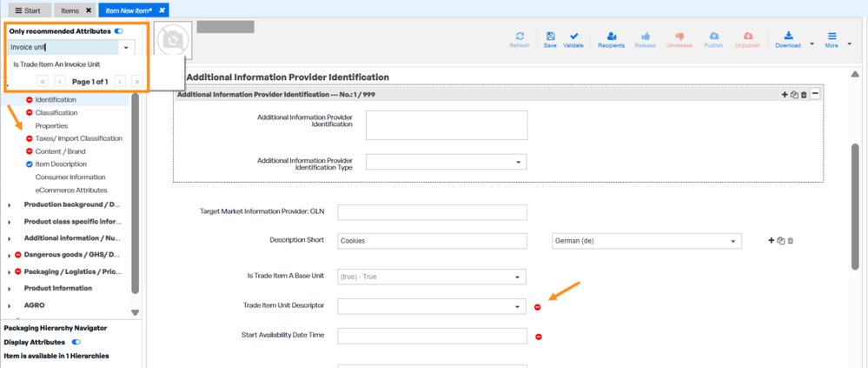Open the attribute search dropdown arrow
The image size is (868, 368).
click(x=126, y=48)
